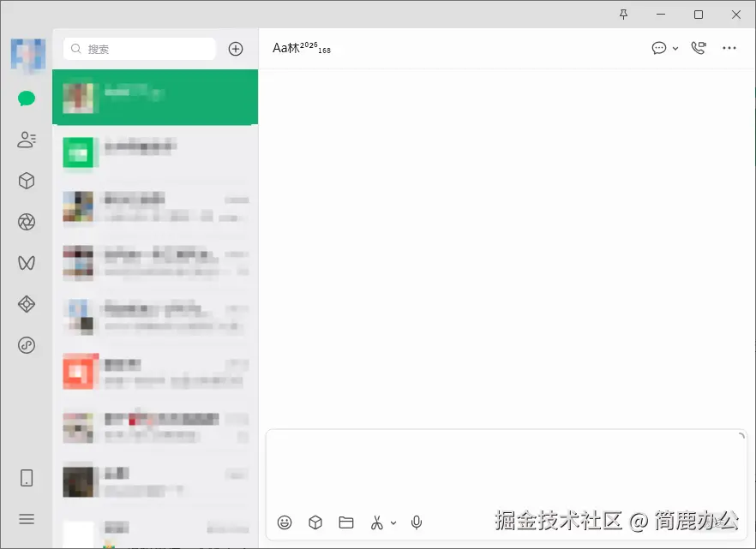Start recording a voice message with microphone
Viewport: 756px width, 549px height.
point(417,522)
